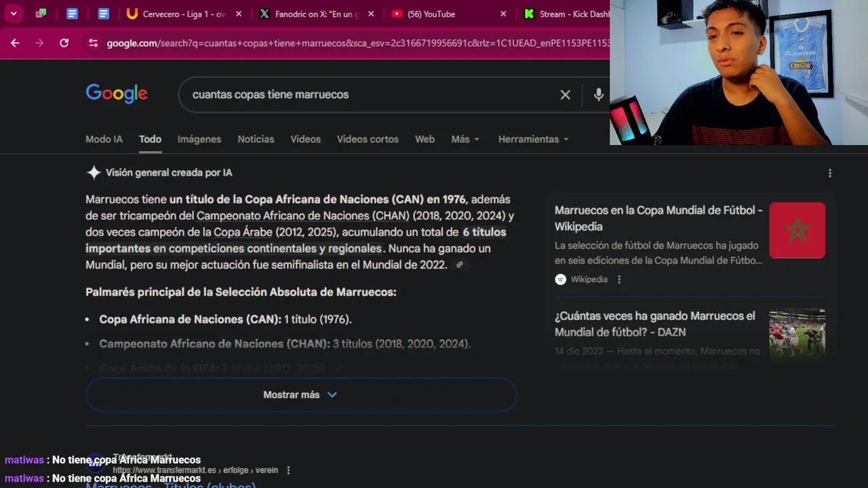The height and width of the screenshot is (488, 868).
Task: Open the Imágenes results tab
Action: (x=199, y=139)
